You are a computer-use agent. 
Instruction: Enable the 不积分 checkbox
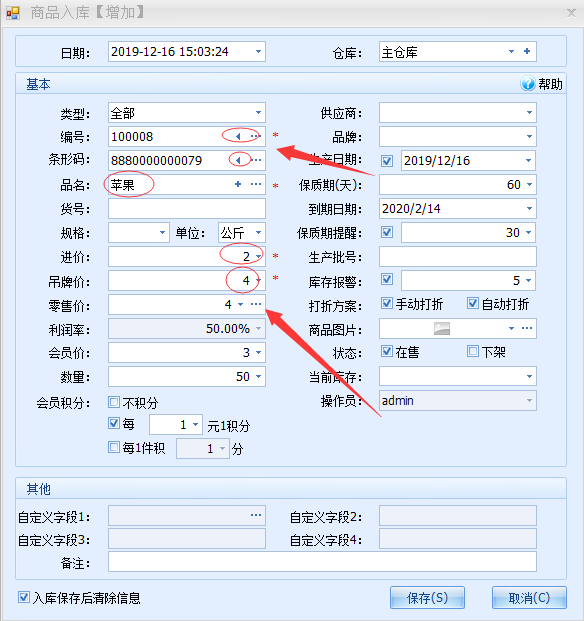(114, 402)
